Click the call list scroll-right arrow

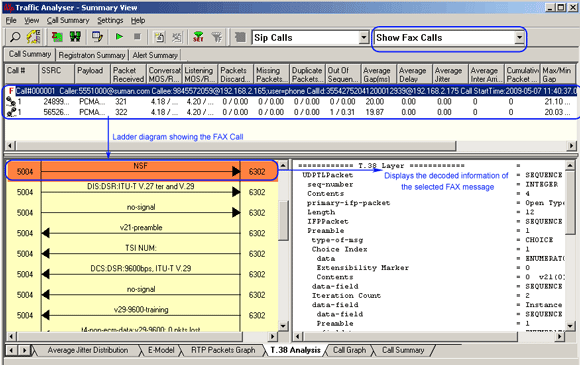[x=571, y=146]
